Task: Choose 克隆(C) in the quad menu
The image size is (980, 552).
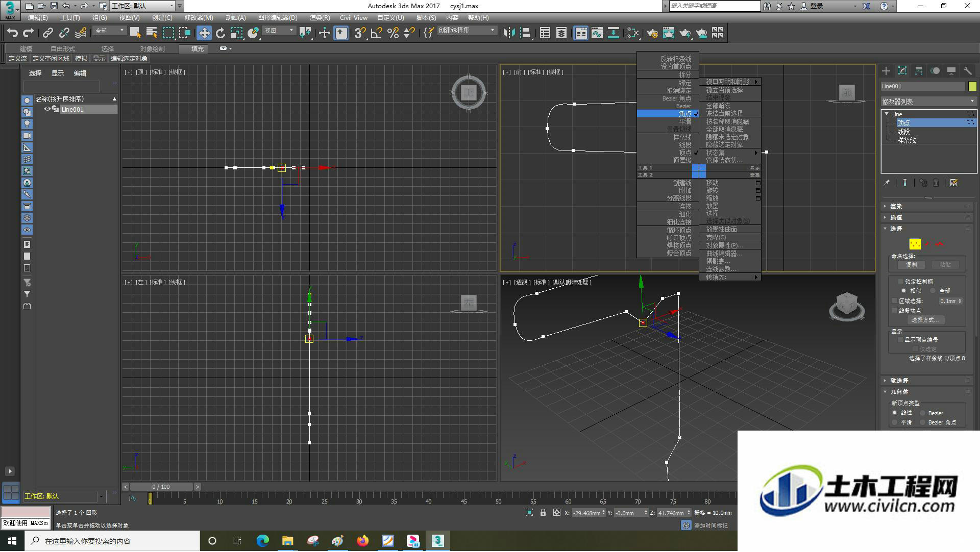Action: (716, 237)
